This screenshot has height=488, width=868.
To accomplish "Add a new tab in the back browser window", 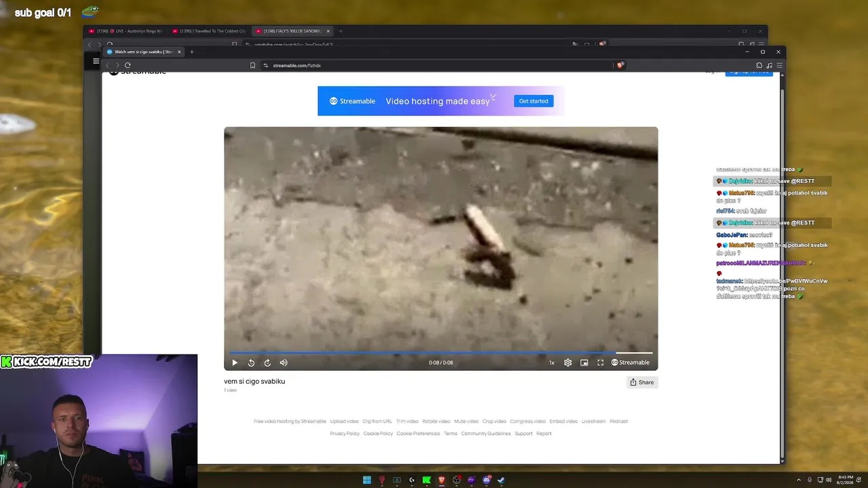I will [x=340, y=31].
